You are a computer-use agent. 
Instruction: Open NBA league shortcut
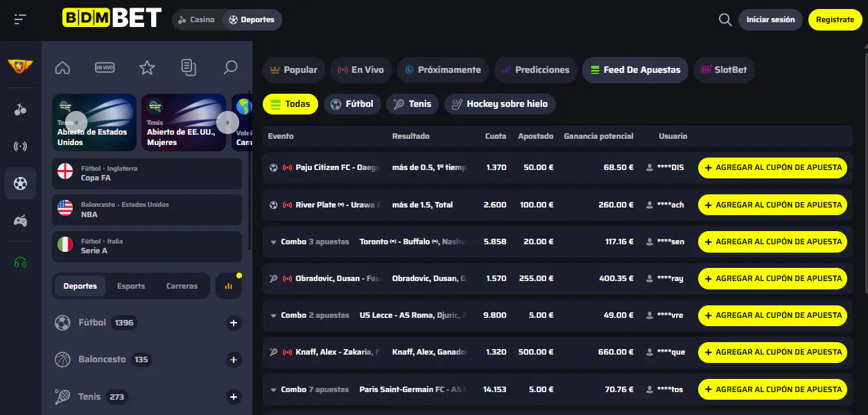click(147, 210)
